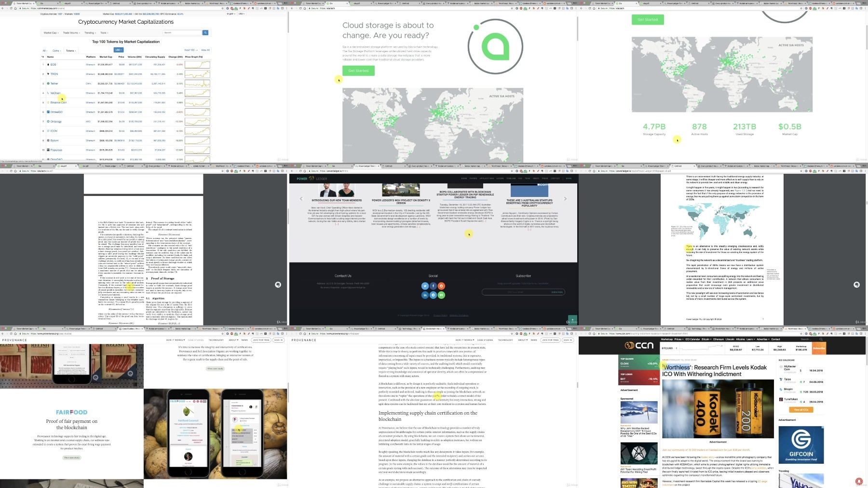Expand the Prices menu on CCN
Viewport: 868px width, 488px height.
coord(678,339)
